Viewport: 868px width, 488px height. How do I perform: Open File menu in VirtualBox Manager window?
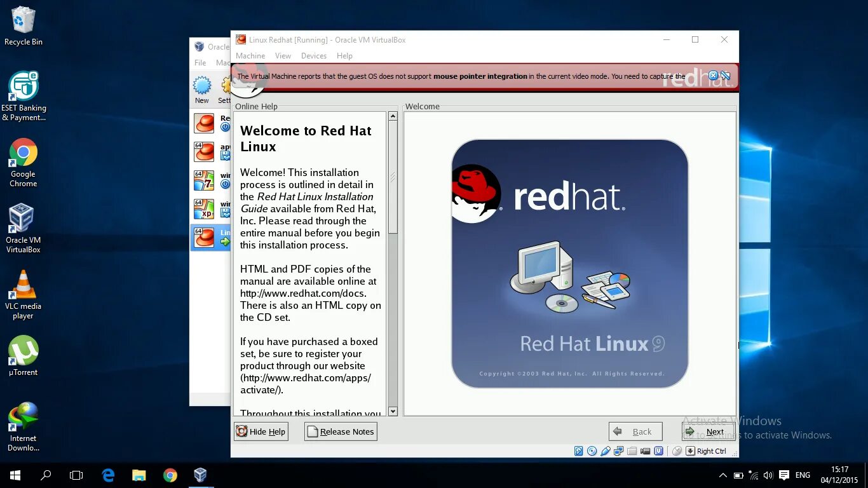pos(200,63)
